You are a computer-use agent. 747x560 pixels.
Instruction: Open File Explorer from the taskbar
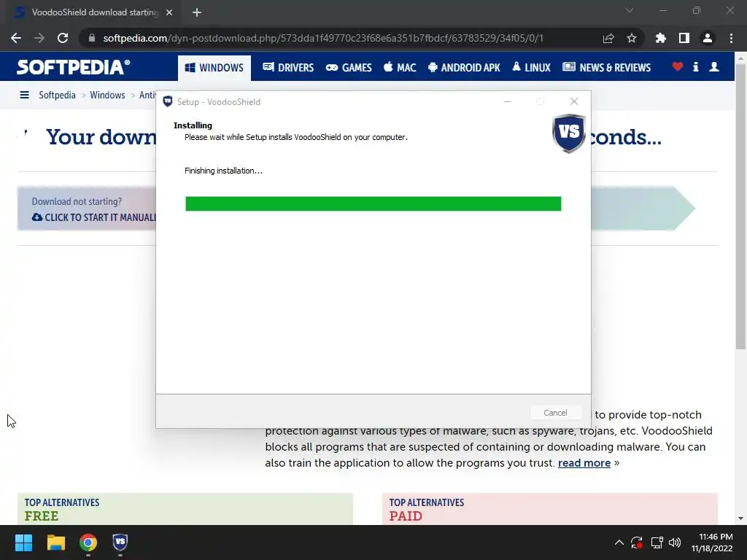click(x=55, y=542)
